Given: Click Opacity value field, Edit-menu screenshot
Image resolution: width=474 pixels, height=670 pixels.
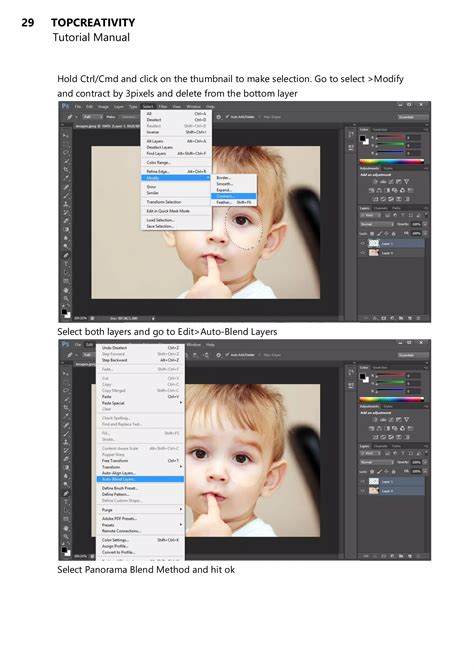Looking at the screenshot, I should (416, 462).
